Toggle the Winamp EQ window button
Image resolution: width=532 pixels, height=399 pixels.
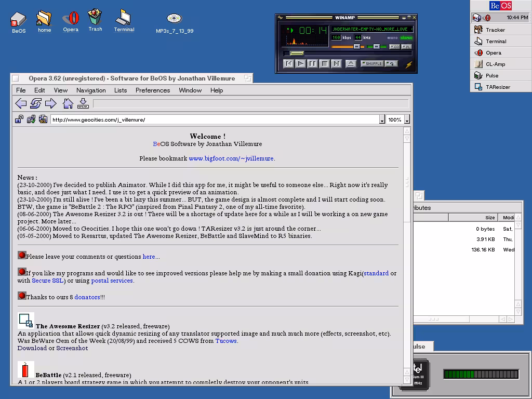tap(394, 47)
